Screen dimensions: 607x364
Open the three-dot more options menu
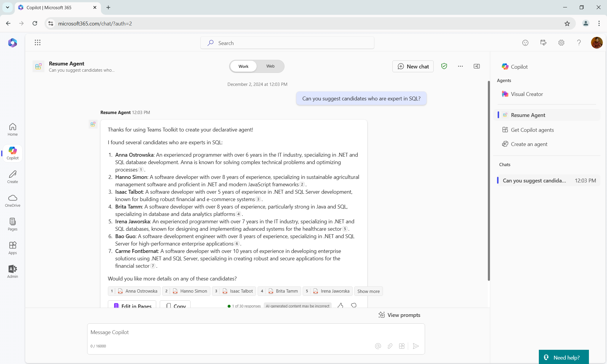pyautogui.click(x=460, y=66)
